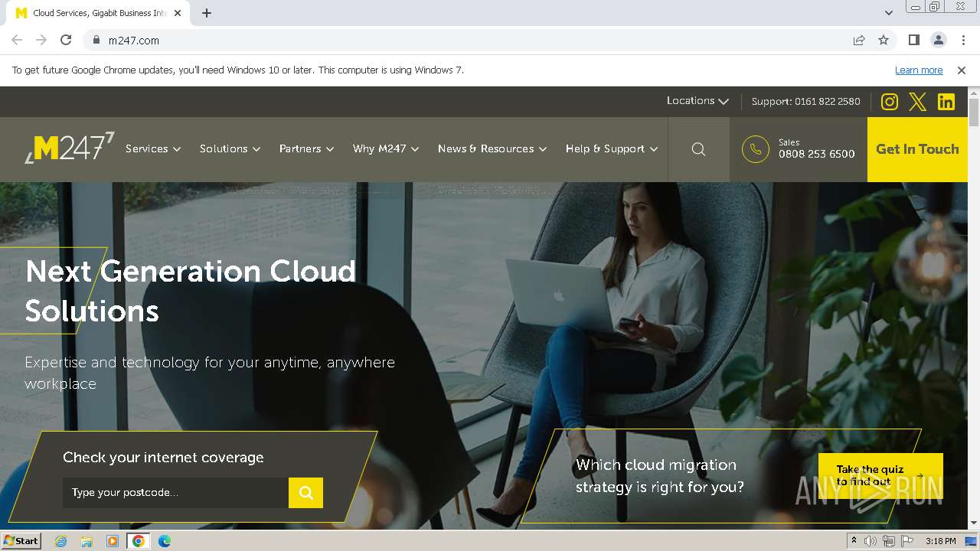The width and height of the screenshot is (980, 551).
Task: Open the Start menu
Action: point(21,541)
